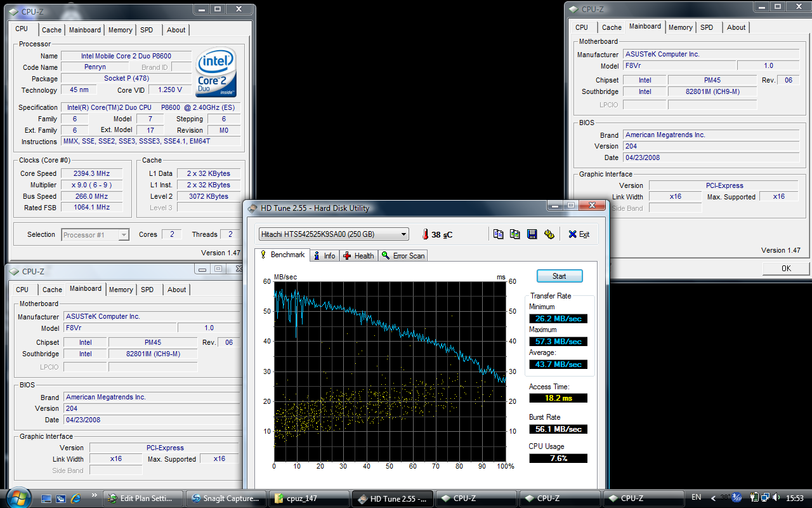
Task: Select SPD tab in bottom-left CPU-Z window
Action: click(147, 290)
